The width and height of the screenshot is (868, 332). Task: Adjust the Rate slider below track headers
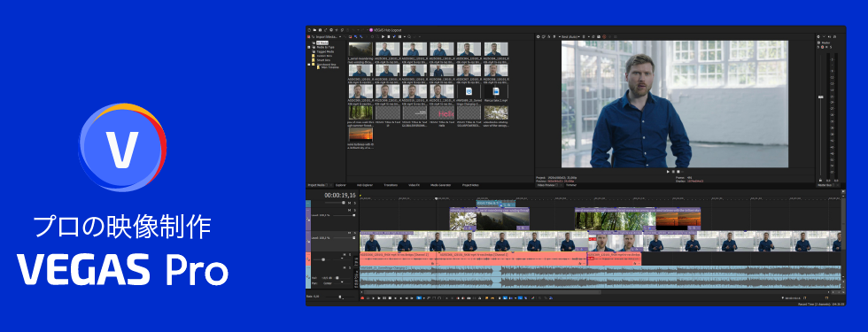340,297
